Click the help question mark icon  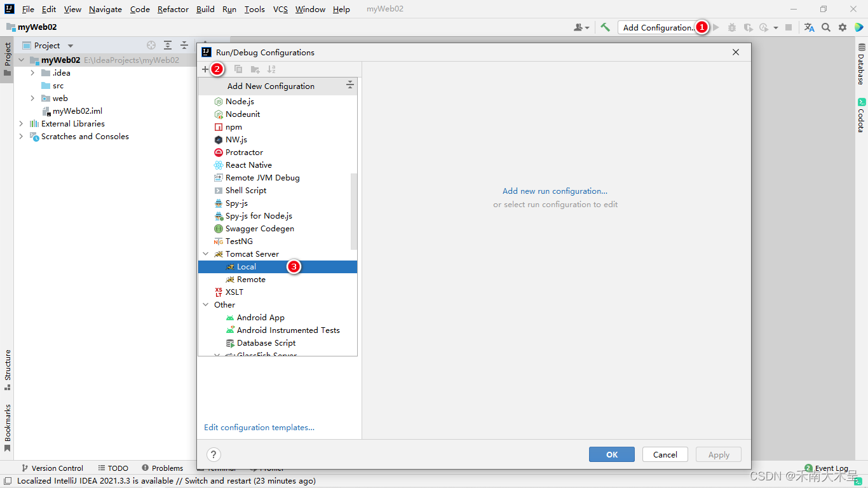click(214, 454)
